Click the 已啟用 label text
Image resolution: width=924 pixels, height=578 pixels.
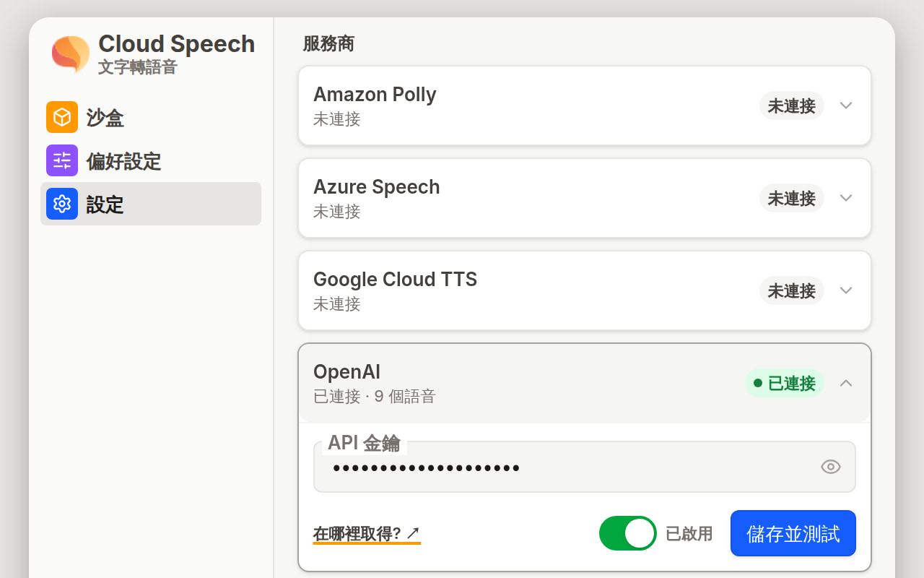[x=689, y=534]
